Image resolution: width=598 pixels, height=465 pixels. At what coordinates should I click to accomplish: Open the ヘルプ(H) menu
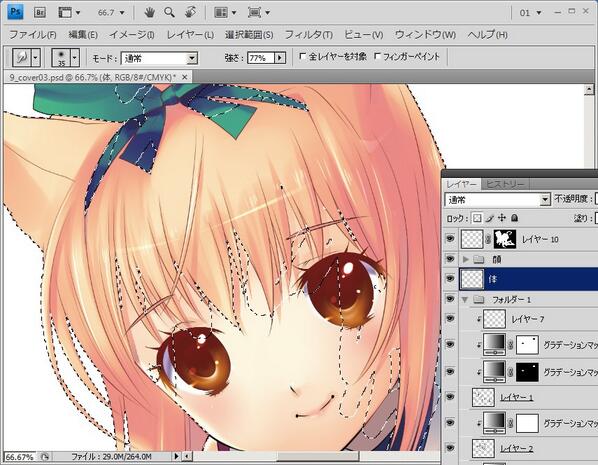coord(487,35)
